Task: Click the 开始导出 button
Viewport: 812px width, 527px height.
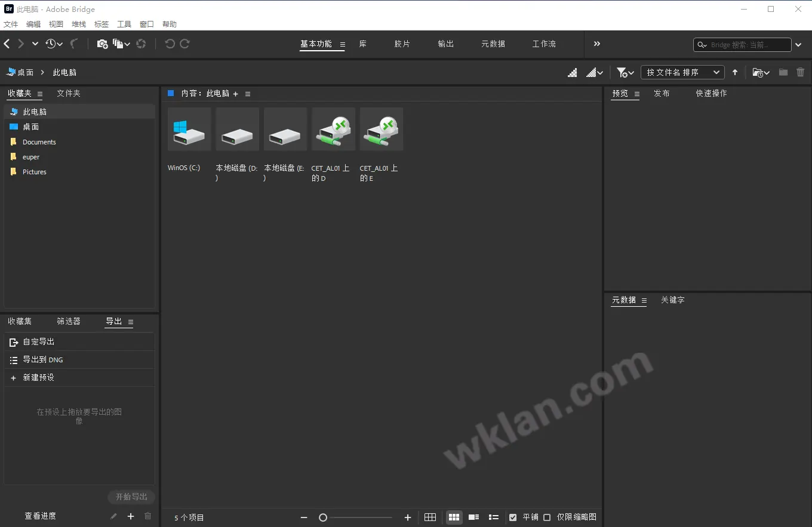Action: pyautogui.click(x=131, y=497)
